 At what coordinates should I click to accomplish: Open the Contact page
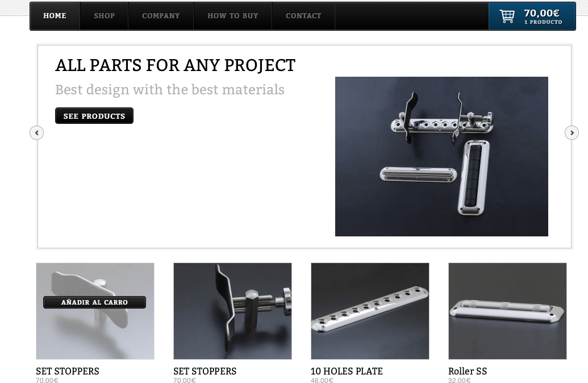[303, 16]
